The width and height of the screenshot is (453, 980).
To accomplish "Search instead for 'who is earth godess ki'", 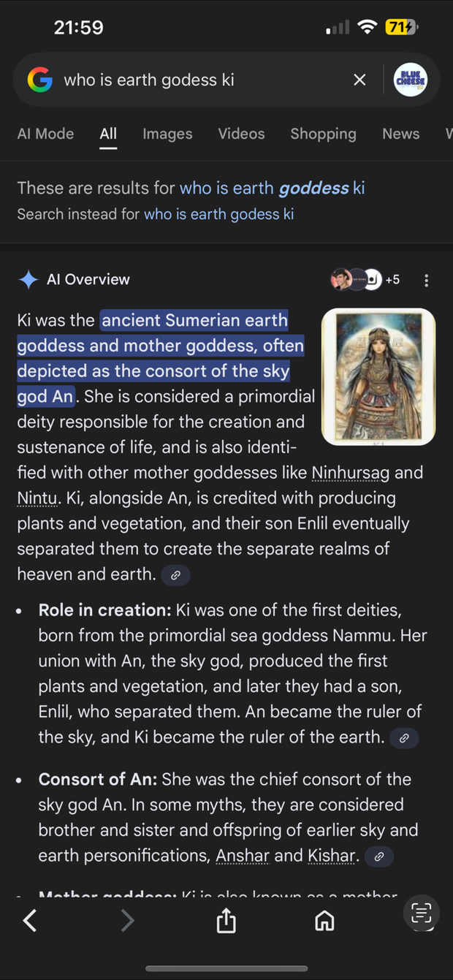I will pyautogui.click(x=218, y=214).
